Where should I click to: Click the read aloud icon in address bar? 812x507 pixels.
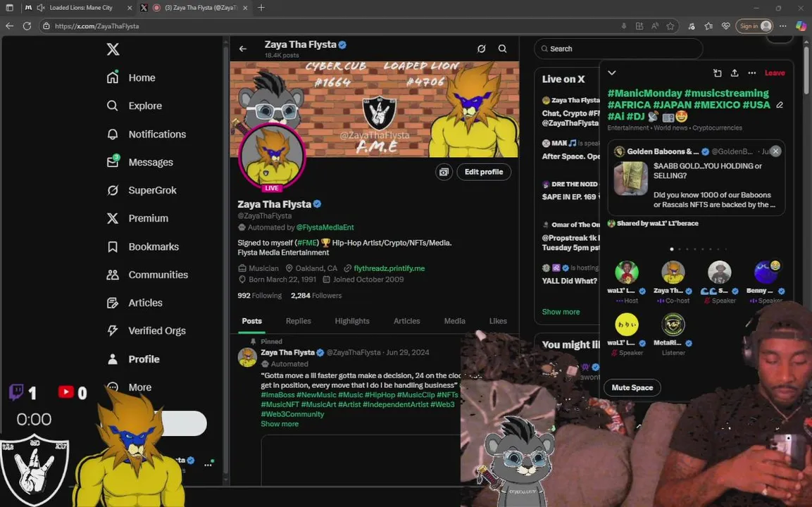click(x=654, y=26)
